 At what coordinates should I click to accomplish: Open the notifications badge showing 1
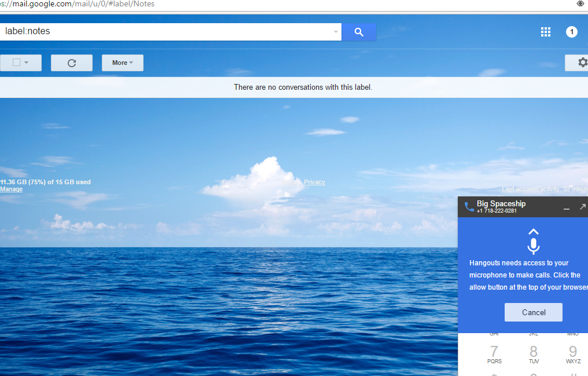[x=571, y=32]
